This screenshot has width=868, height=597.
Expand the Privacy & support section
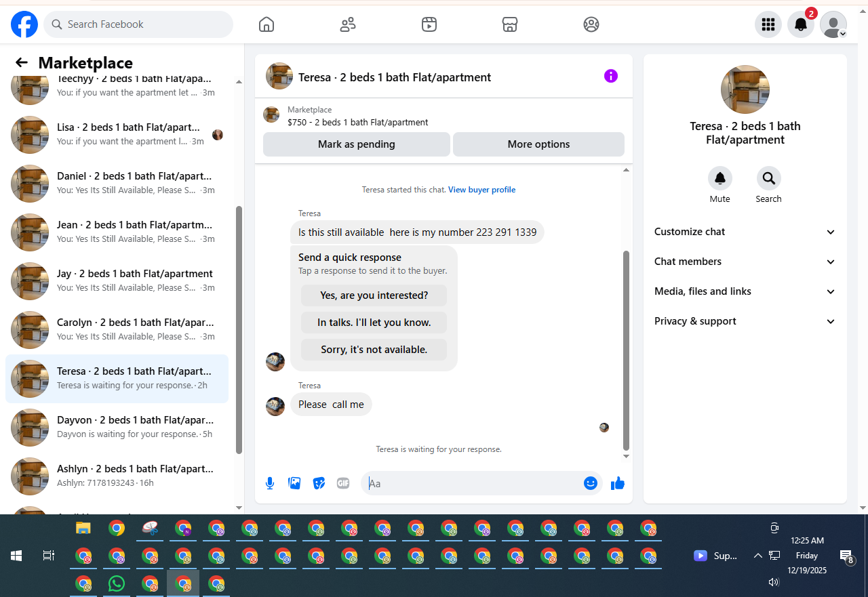click(745, 321)
